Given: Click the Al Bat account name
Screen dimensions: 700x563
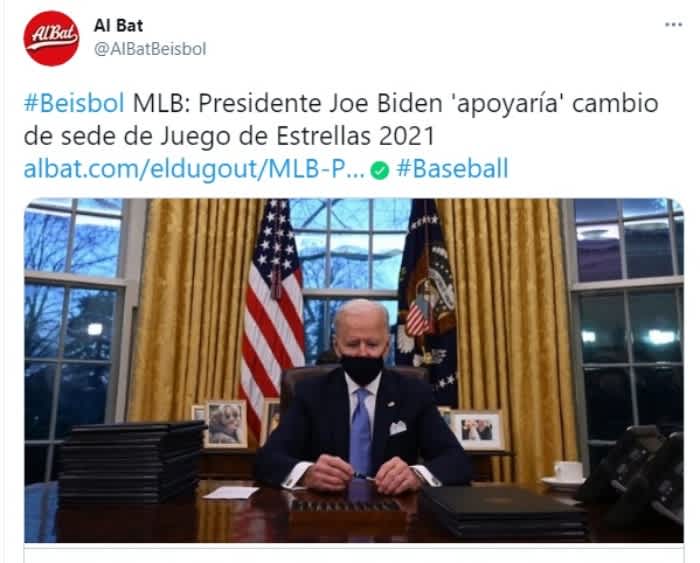Looking at the screenshot, I should [118, 25].
